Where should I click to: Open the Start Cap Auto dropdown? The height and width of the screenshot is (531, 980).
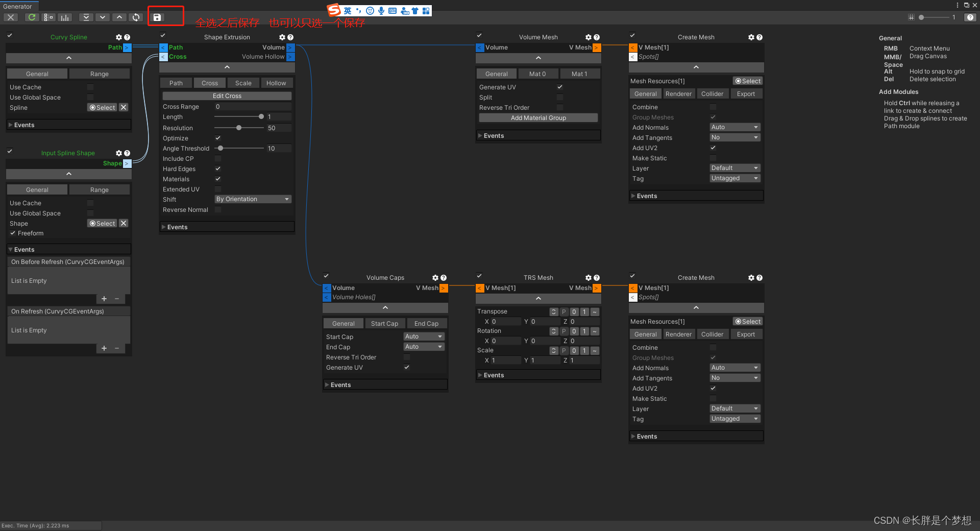[424, 336]
